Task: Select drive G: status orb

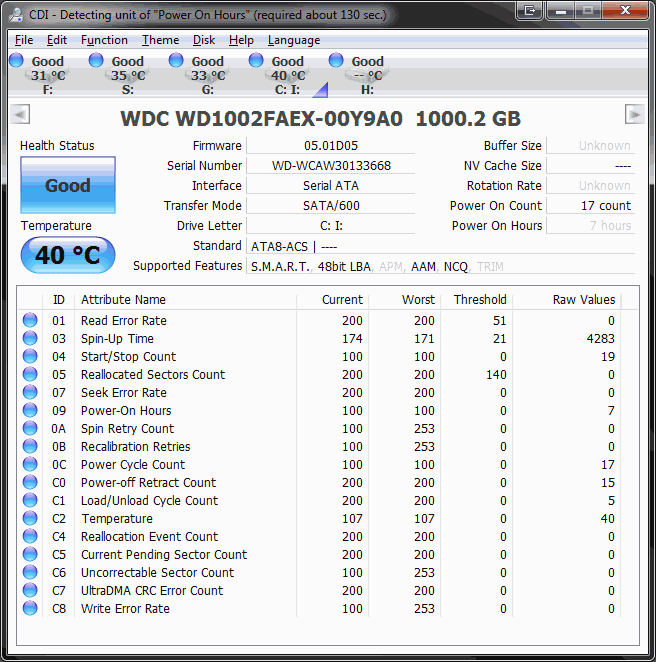Action: [x=176, y=60]
